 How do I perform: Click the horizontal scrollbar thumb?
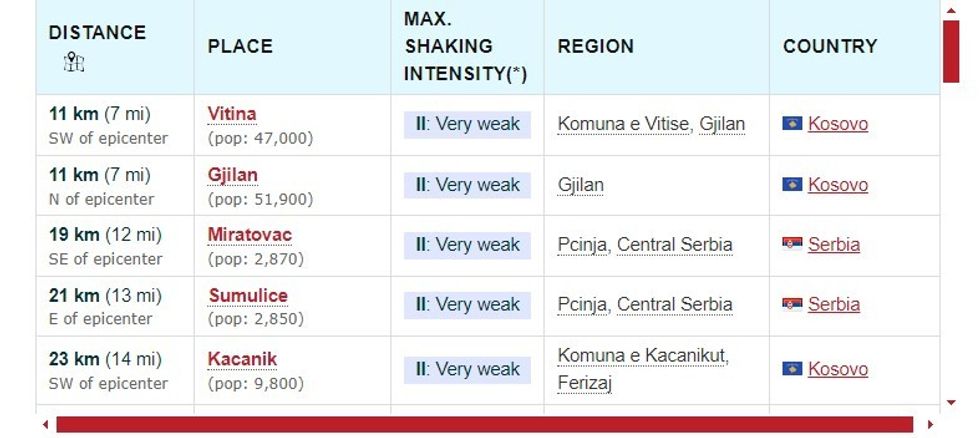pyautogui.click(x=484, y=425)
